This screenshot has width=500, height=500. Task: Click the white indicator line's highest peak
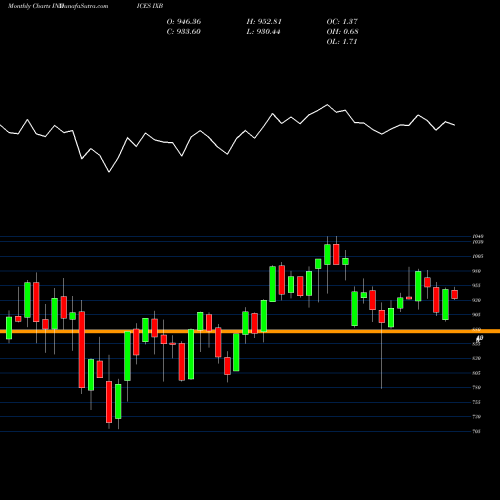click(x=327, y=105)
